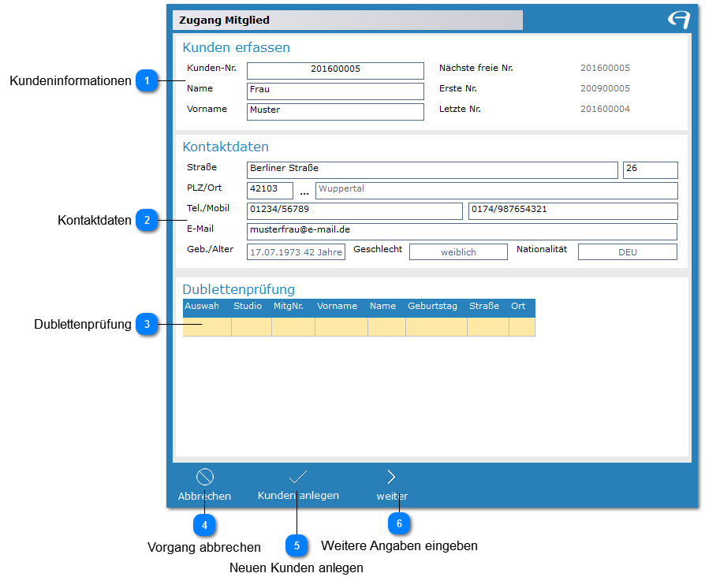Click the birth date field 17.07.1973
The image size is (705, 588).
pyautogui.click(x=296, y=251)
